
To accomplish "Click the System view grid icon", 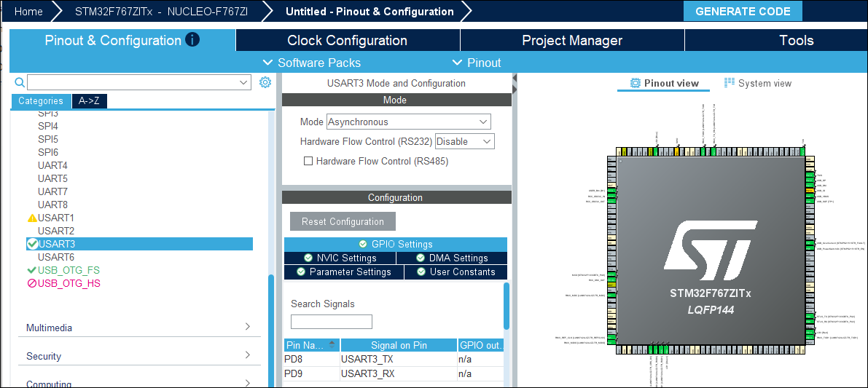I will tap(729, 83).
